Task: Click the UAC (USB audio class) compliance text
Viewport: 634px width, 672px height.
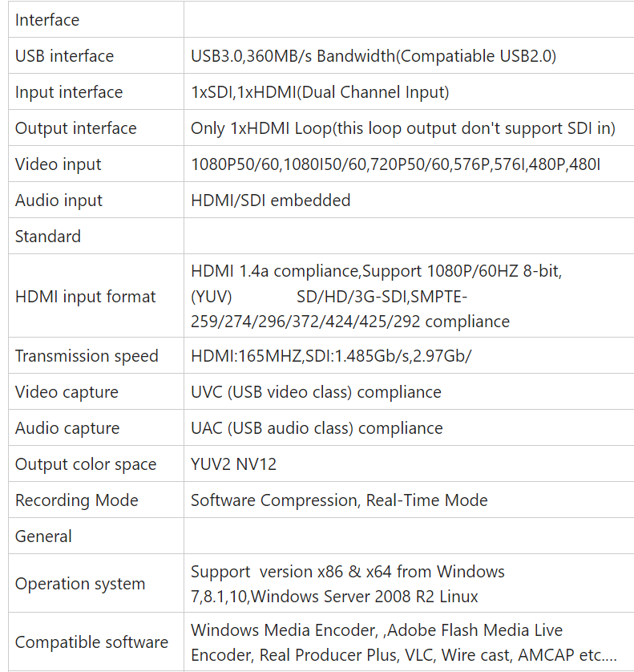Action: [x=316, y=428]
